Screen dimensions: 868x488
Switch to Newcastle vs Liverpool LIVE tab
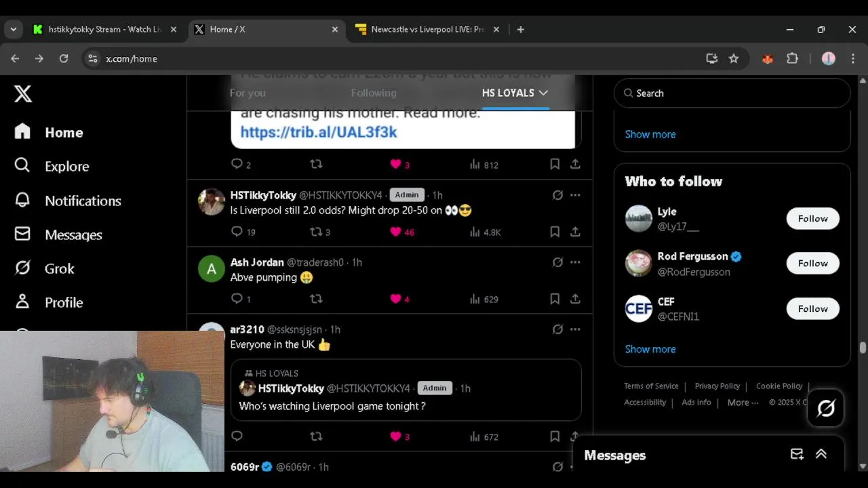pyautogui.click(x=427, y=29)
